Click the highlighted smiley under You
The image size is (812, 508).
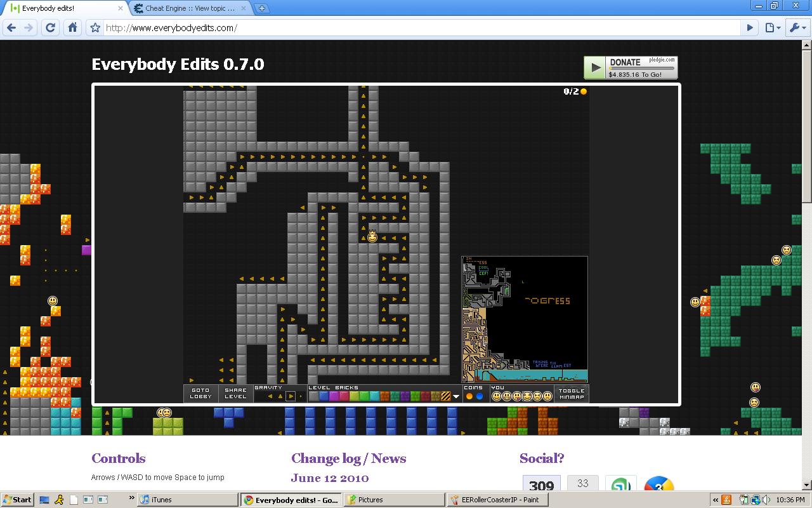[x=527, y=396]
